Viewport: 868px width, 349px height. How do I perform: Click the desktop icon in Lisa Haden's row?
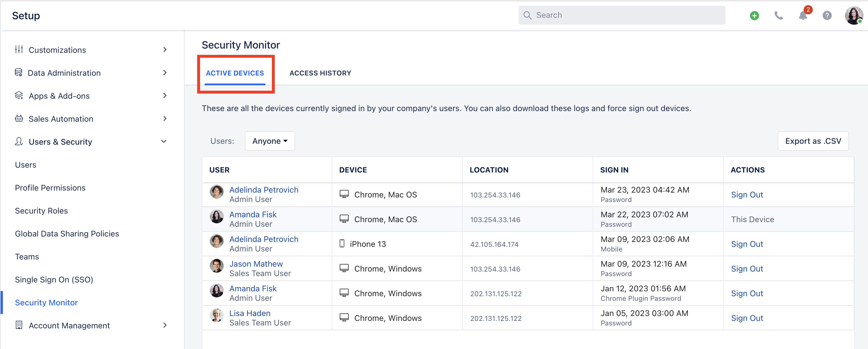point(344,317)
